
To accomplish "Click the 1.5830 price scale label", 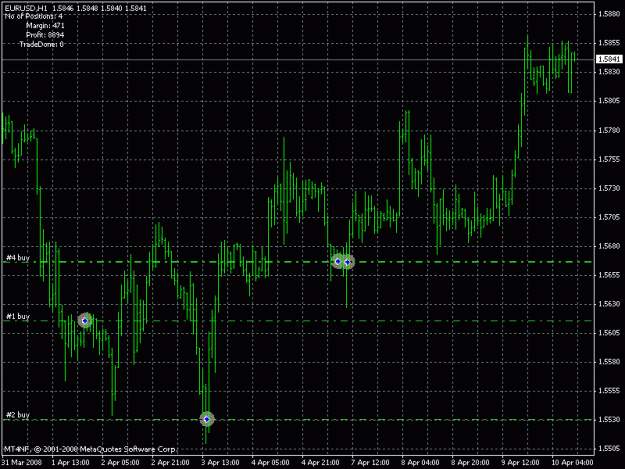I will (x=609, y=72).
